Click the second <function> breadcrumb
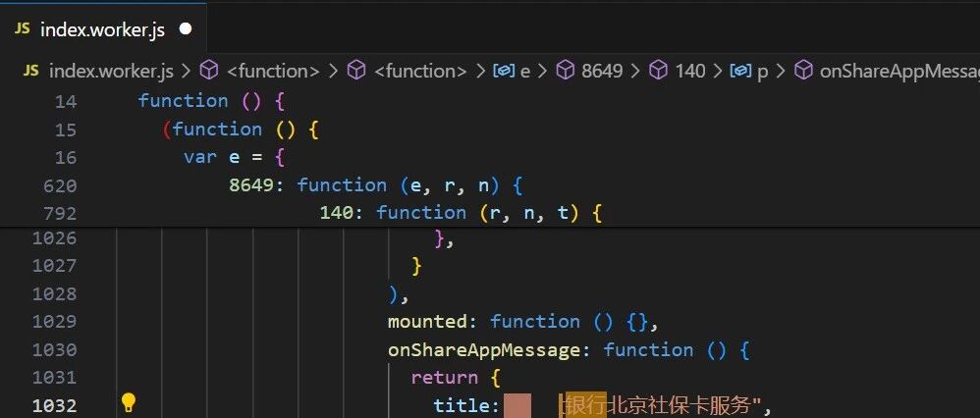Screen dimensions: 980x418 (x=420, y=72)
